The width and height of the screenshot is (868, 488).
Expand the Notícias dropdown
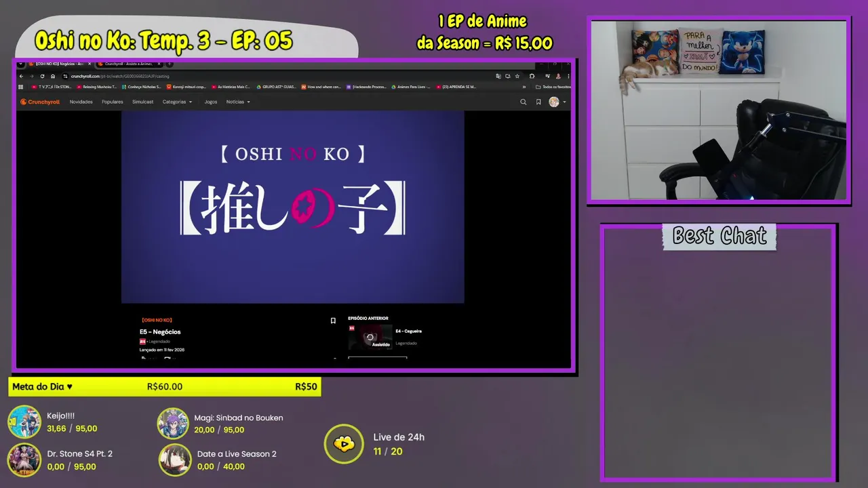click(x=238, y=102)
